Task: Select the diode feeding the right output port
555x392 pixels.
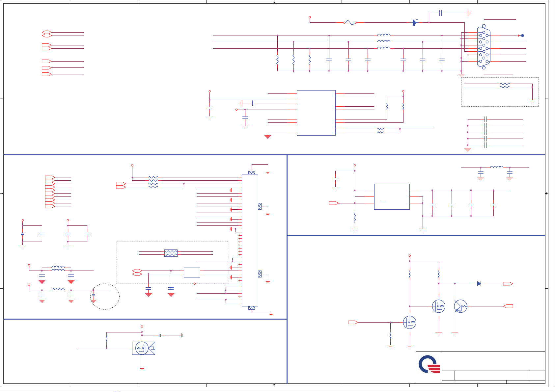Action: coord(479,283)
